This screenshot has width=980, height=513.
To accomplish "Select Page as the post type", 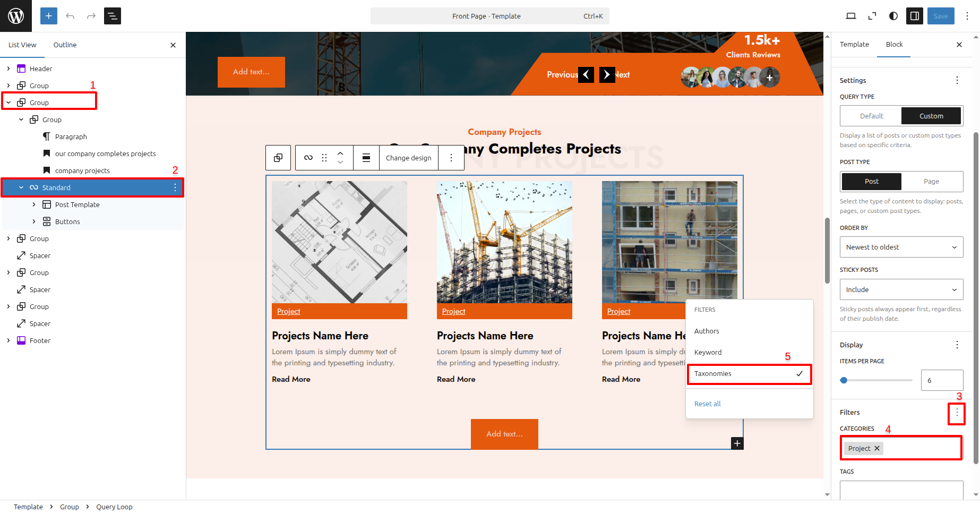I will point(931,182).
